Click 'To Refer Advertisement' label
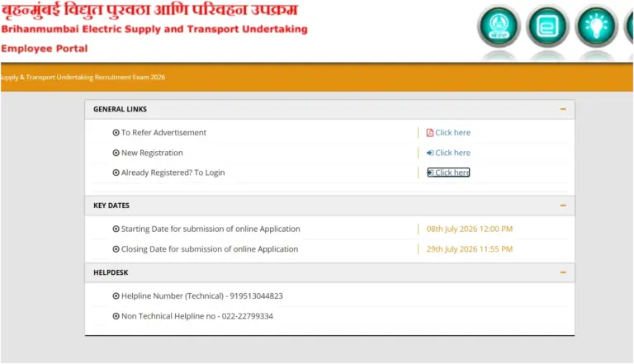Viewport: 634px width, 364px height. [163, 133]
